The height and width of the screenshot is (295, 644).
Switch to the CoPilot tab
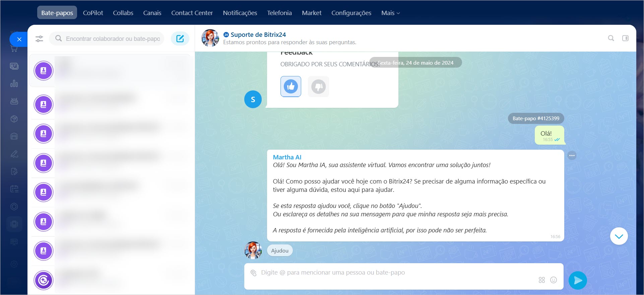[x=93, y=13]
